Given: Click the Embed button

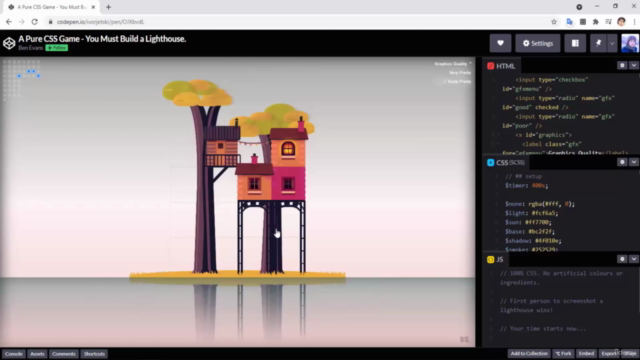Looking at the screenshot, I should click(x=586, y=353).
